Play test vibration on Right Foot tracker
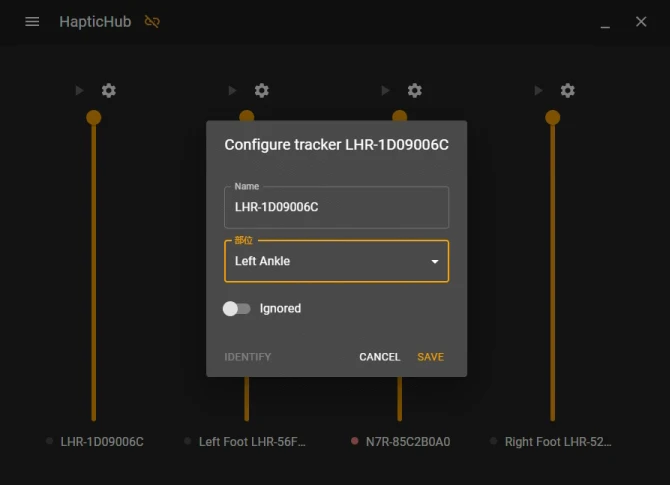Screen dimensions: 670x485 [538, 91]
